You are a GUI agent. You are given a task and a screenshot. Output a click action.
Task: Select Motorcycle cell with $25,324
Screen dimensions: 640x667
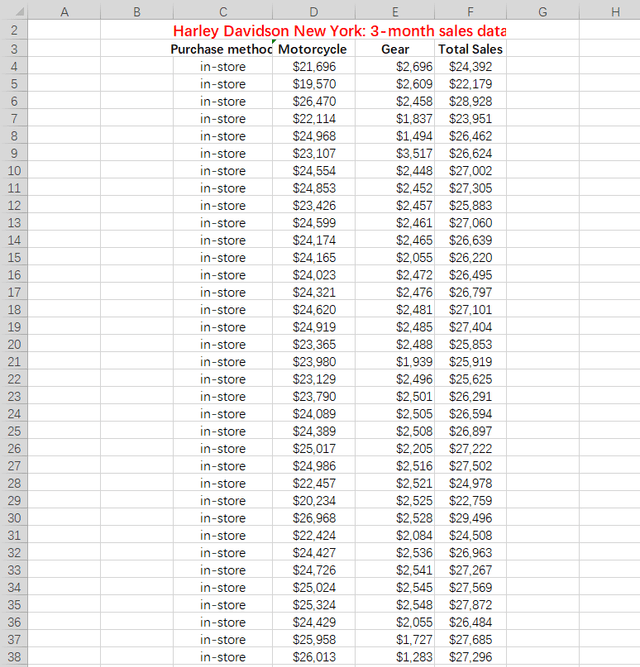[x=314, y=604]
